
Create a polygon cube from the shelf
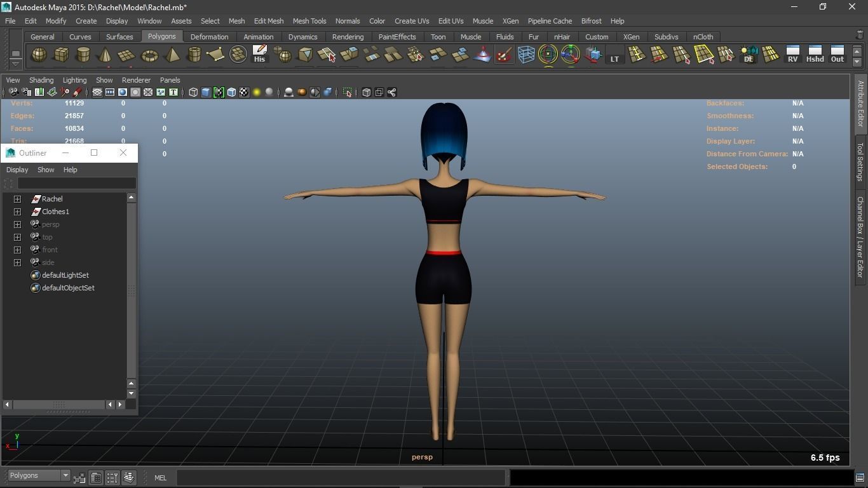tap(61, 55)
